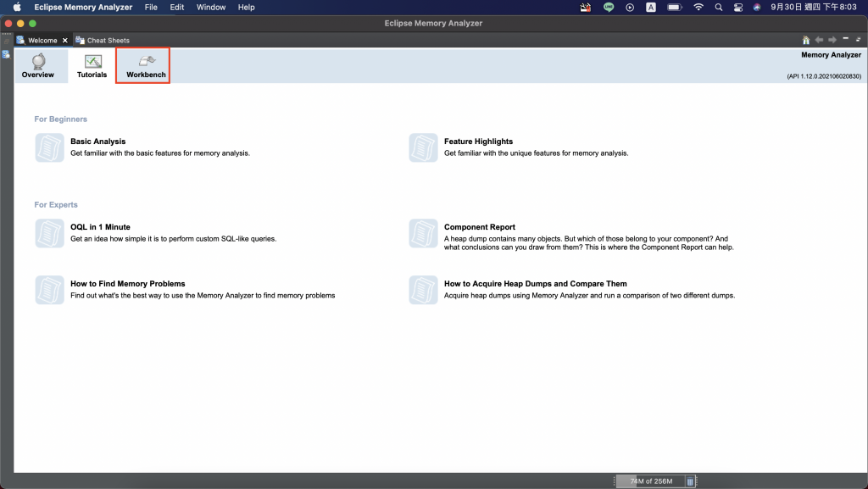Click the Memory Analyzer title text
This screenshot has width=868, height=489.
[831, 55]
